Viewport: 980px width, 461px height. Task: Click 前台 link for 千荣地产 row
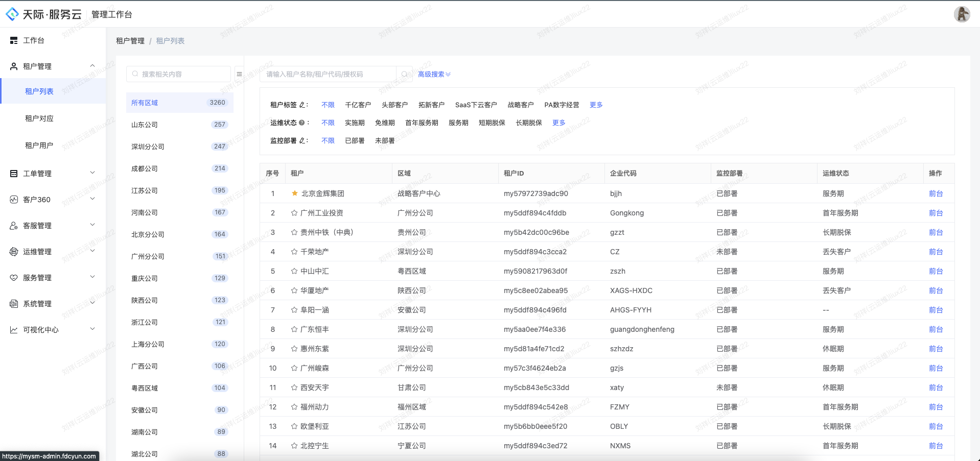[936, 252]
